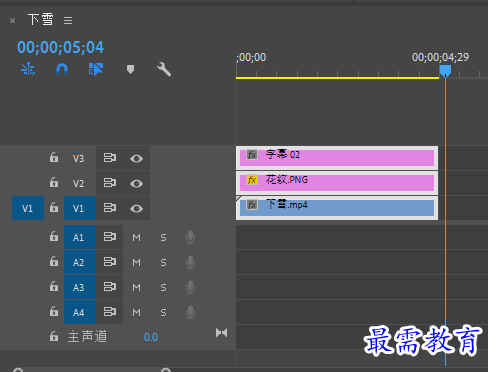The height and width of the screenshot is (372, 488).
Task: Toggle sync lock on A1
Action: [110, 237]
